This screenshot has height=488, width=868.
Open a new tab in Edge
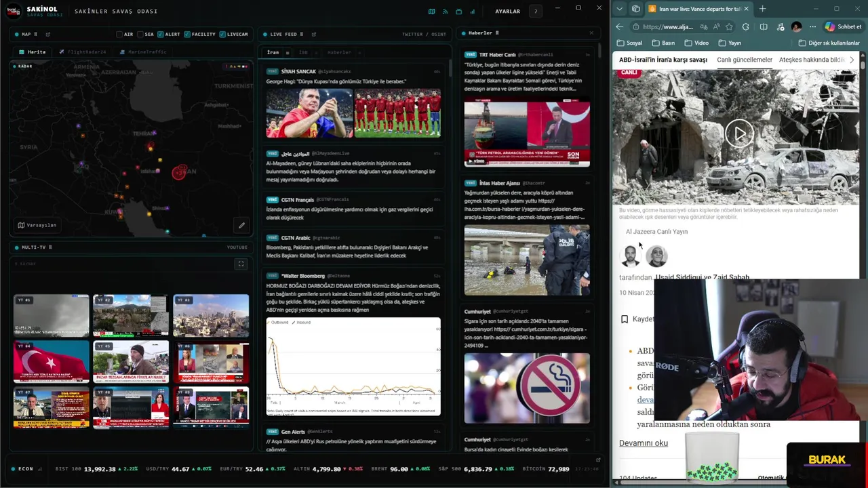[762, 9]
